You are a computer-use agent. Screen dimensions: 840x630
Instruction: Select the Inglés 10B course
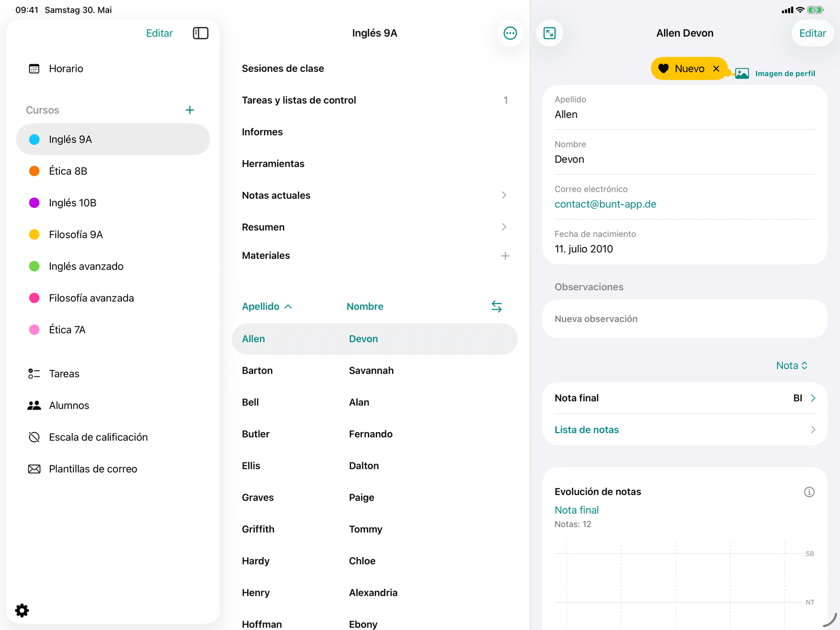pos(113,203)
